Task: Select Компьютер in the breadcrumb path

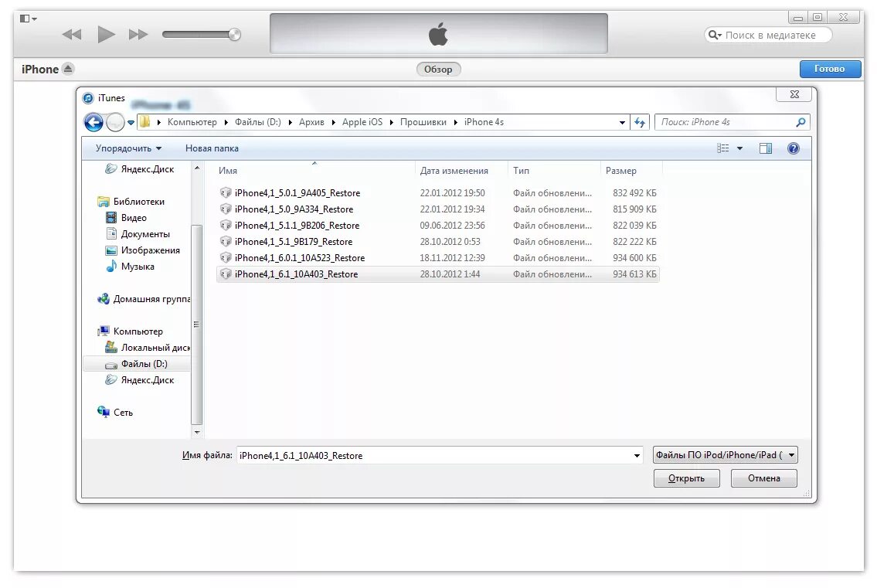Action: coord(192,122)
